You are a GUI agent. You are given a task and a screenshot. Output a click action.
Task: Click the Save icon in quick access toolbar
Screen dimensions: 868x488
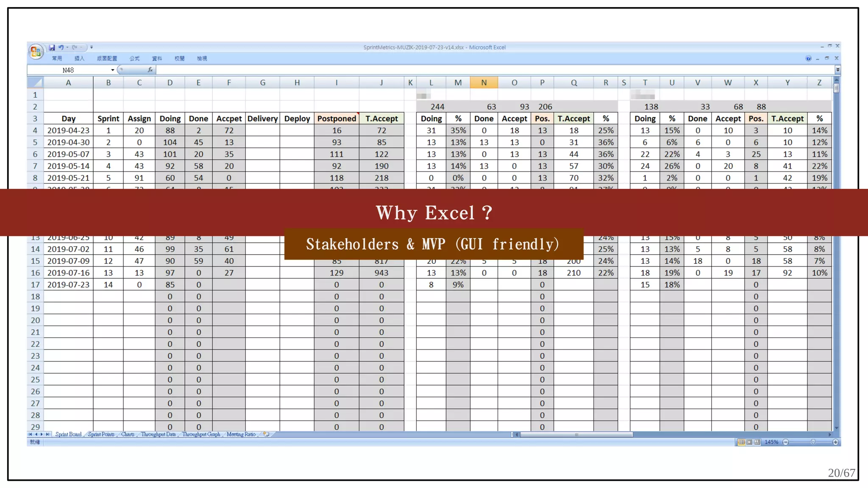52,47
